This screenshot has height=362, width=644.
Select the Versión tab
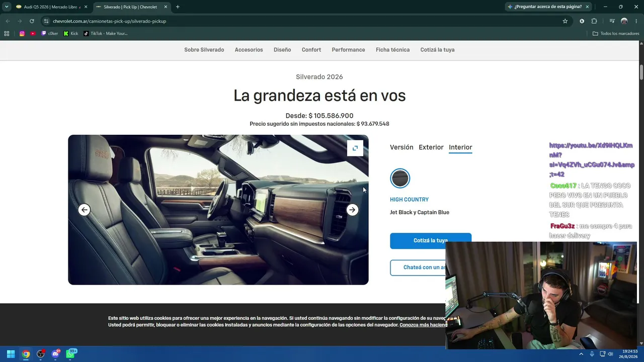pos(401,147)
